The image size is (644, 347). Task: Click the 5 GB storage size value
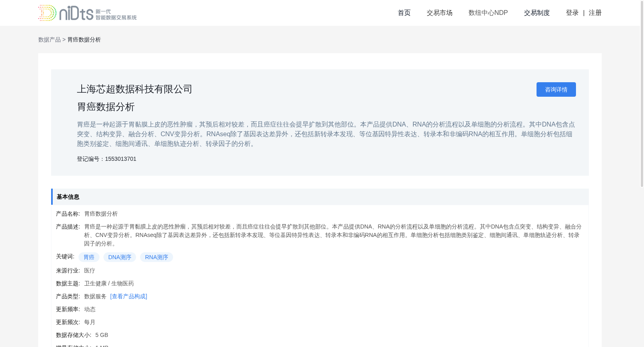point(102,335)
